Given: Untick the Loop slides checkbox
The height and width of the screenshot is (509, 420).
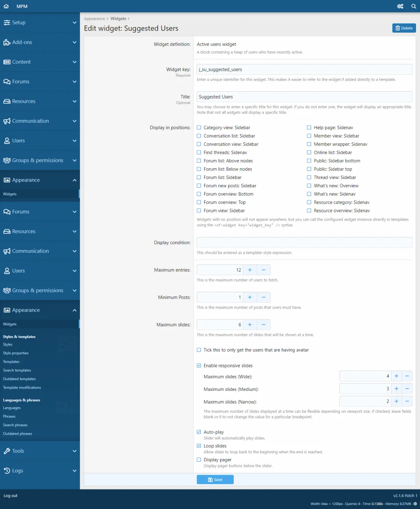Looking at the screenshot, I should (199, 446).
